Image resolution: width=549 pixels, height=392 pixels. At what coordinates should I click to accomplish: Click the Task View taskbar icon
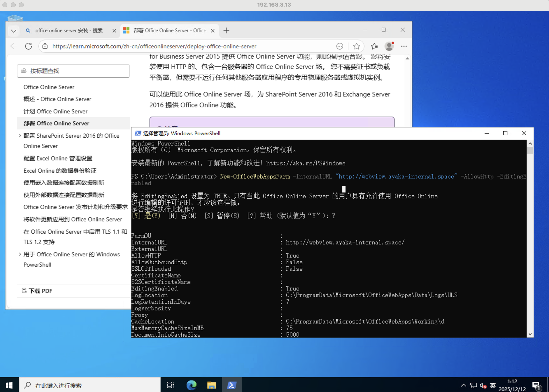point(171,385)
